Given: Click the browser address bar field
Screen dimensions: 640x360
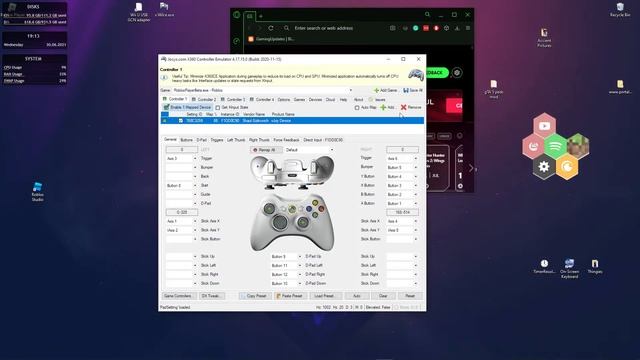Looking at the screenshot, I should [x=335, y=28].
